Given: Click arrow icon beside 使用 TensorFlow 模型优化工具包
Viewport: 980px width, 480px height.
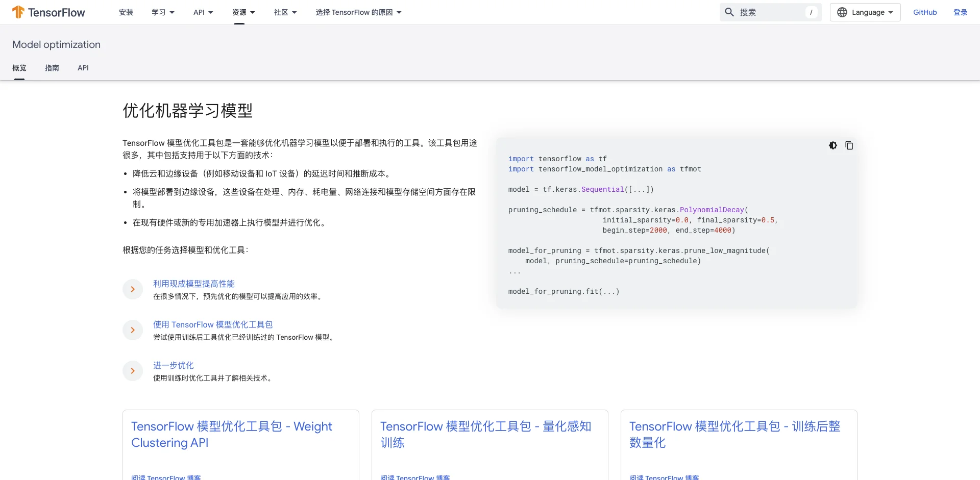Looking at the screenshot, I should coord(133,330).
